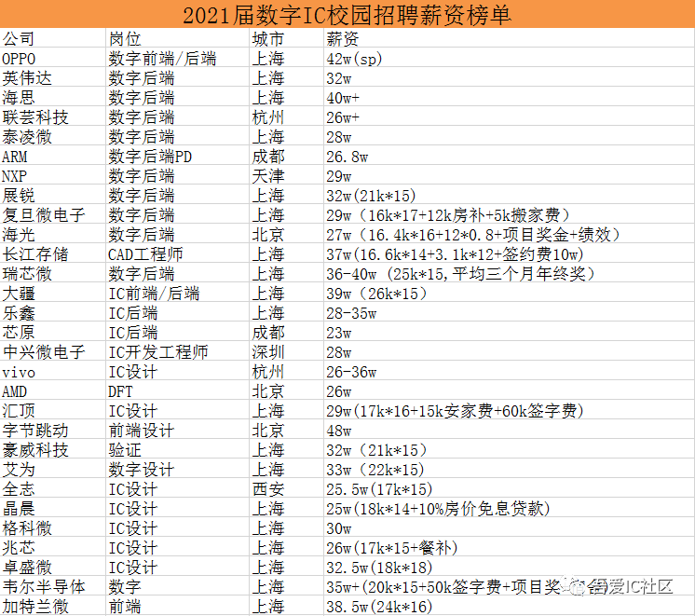Click the 长江存储 company cell

[x=53, y=253]
